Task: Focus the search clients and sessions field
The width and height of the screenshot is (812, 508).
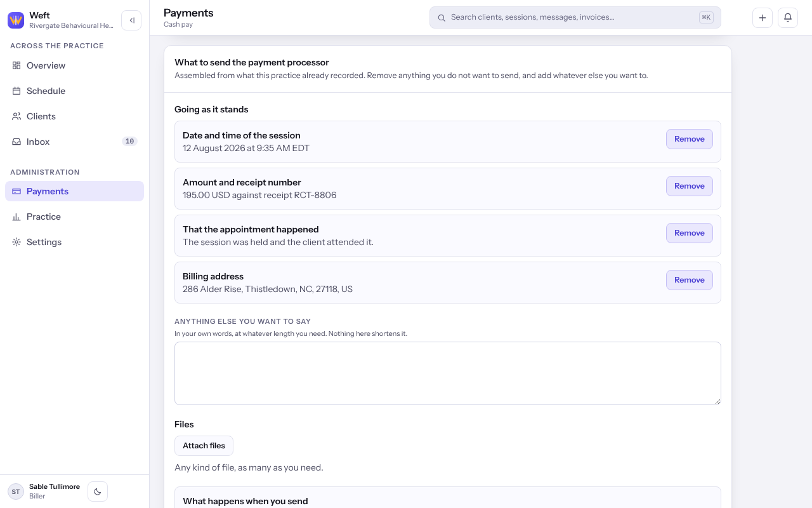Action: (x=575, y=18)
